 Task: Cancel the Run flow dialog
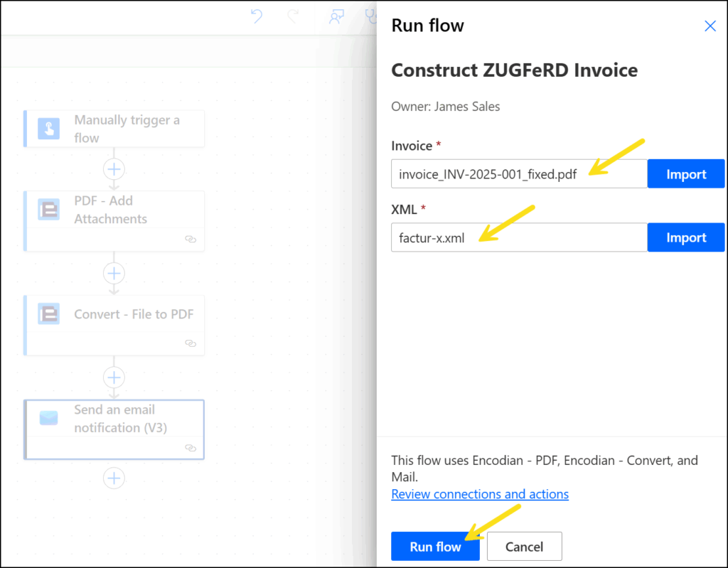(x=524, y=547)
